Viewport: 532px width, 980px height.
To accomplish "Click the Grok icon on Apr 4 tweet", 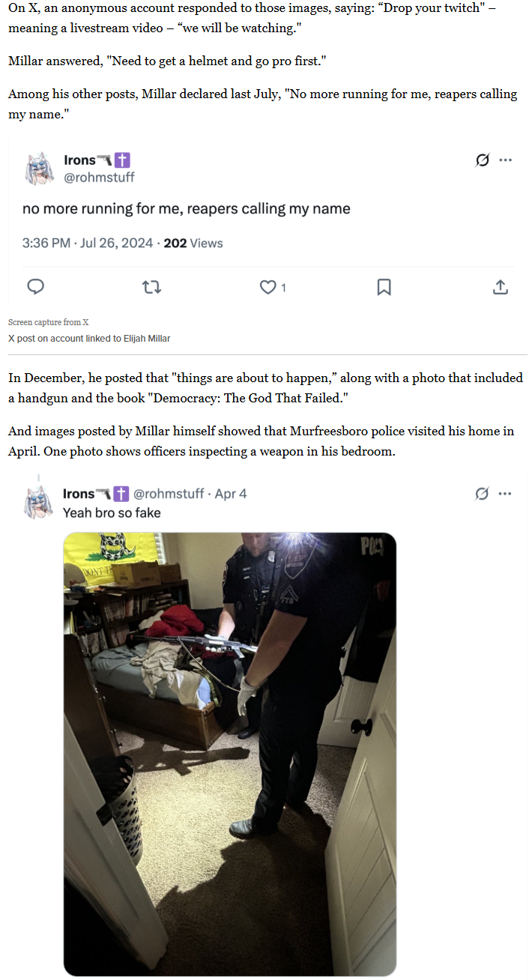I will click(483, 493).
